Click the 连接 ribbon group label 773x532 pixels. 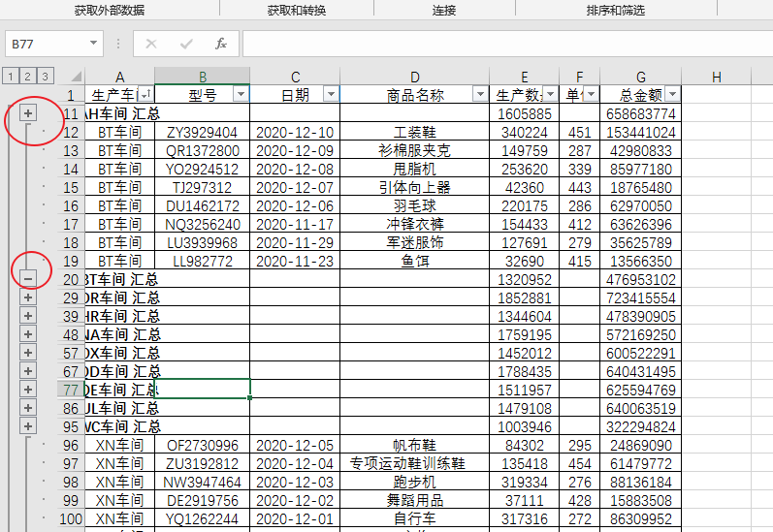pyautogui.click(x=444, y=10)
